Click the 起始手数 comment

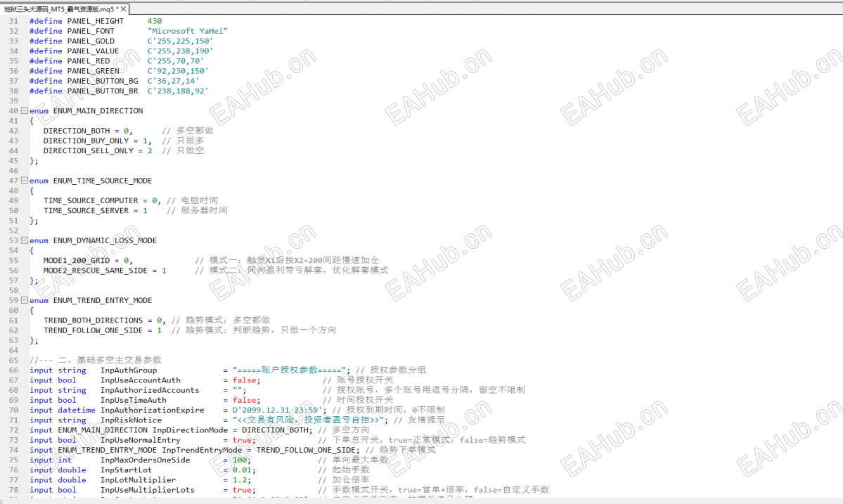(x=351, y=470)
